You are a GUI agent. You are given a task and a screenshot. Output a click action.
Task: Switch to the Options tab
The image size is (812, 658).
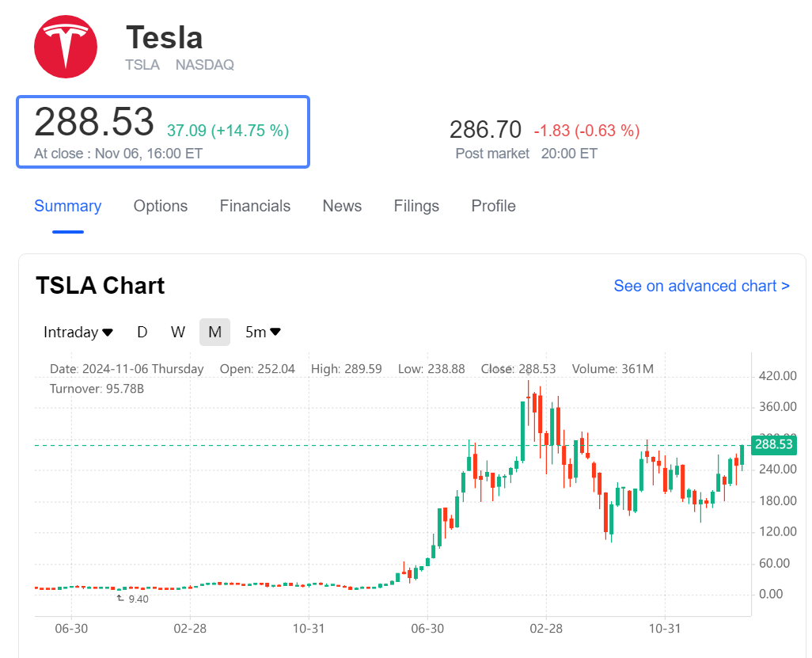161,206
